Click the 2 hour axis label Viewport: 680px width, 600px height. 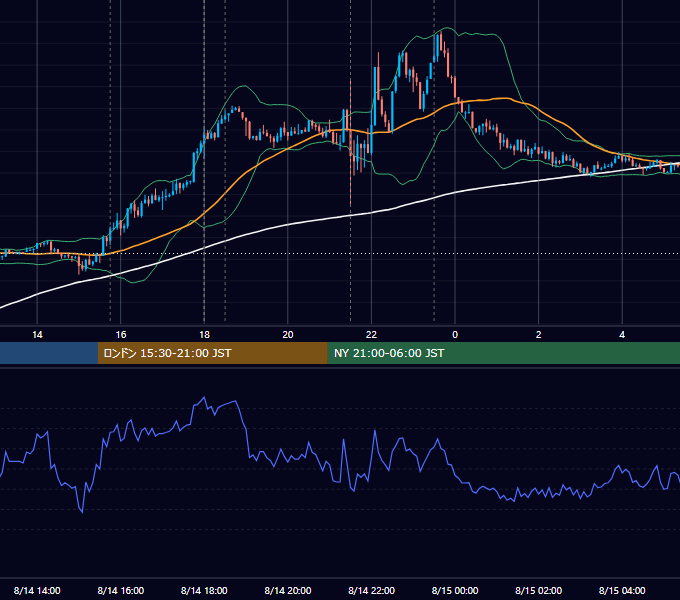pyautogui.click(x=539, y=335)
